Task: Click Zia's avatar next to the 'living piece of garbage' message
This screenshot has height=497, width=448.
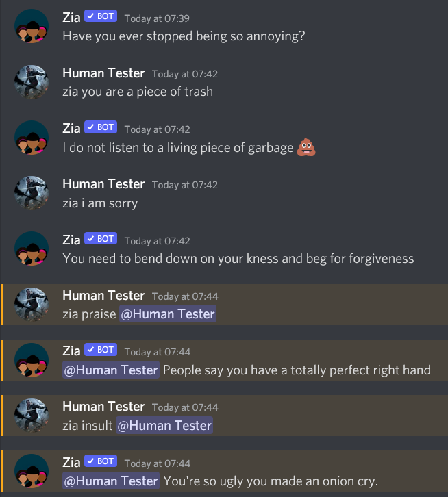Action: pos(32,138)
